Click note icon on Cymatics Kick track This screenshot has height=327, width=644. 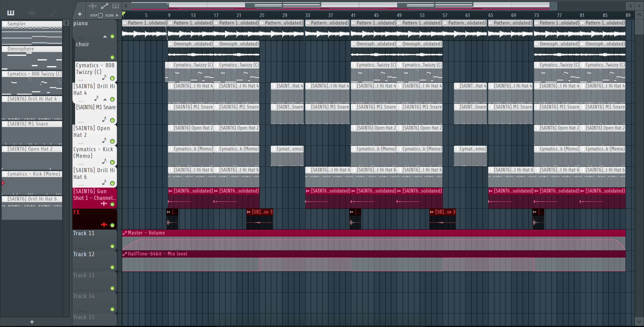point(104,161)
